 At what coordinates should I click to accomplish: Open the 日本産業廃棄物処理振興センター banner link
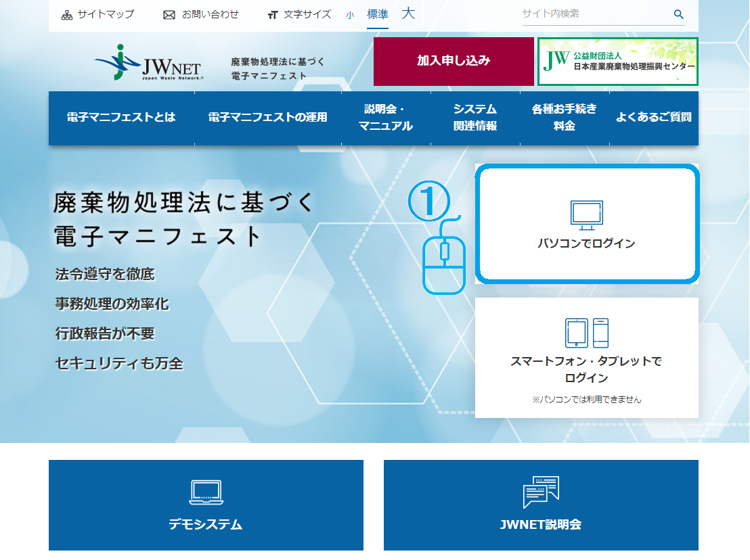617,62
